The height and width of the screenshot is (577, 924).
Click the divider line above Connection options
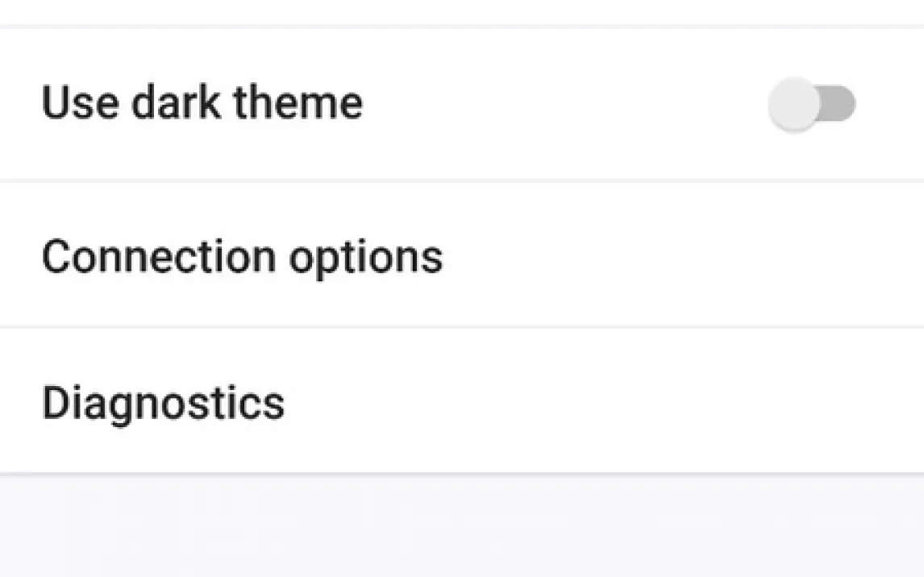click(461, 181)
